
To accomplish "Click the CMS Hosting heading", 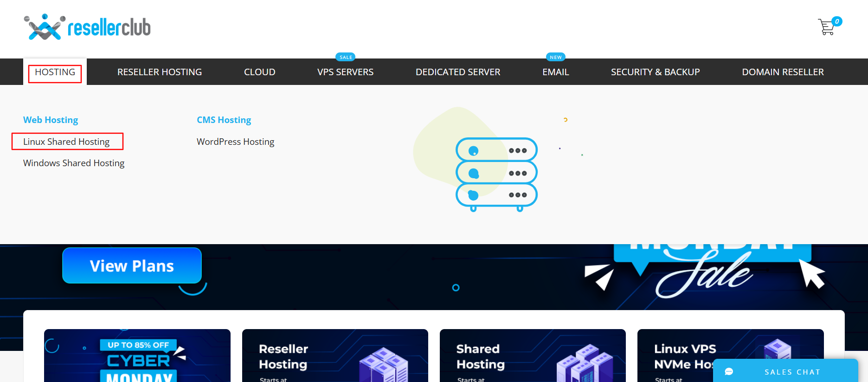I will pyautogui.click(x=224, y=120).
